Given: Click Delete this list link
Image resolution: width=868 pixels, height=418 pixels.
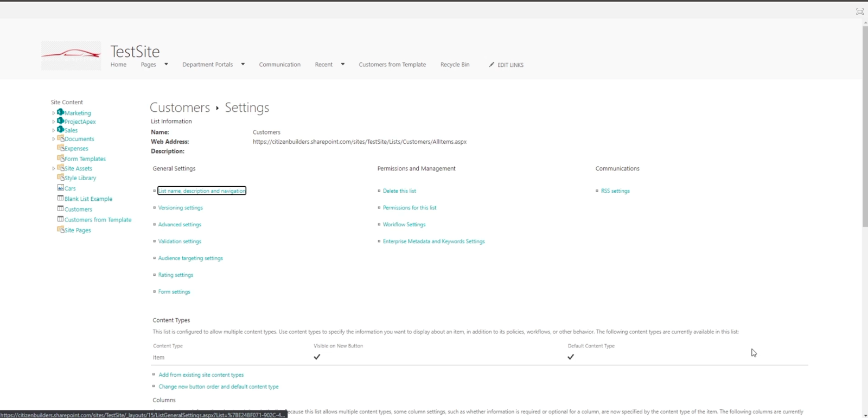Looking at the screenshot, I should tap(399, 191).
